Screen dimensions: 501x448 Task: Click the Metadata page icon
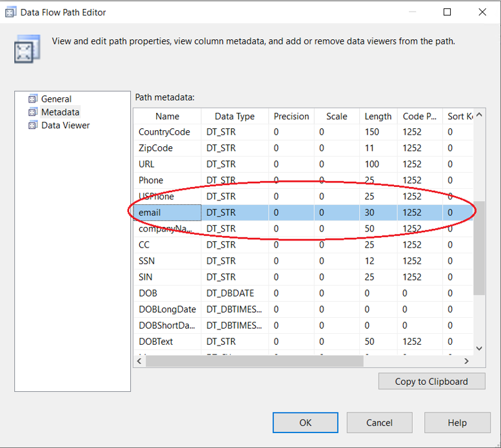click(33, 112)
